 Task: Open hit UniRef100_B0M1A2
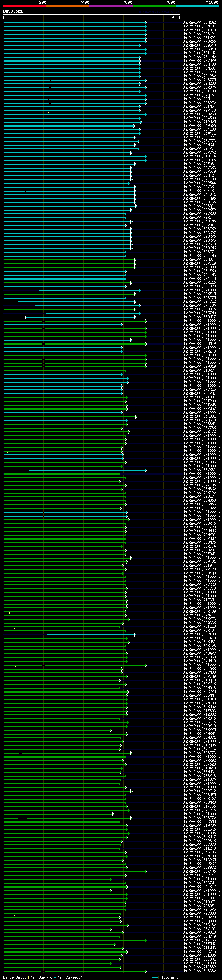[x=199, y=23]
